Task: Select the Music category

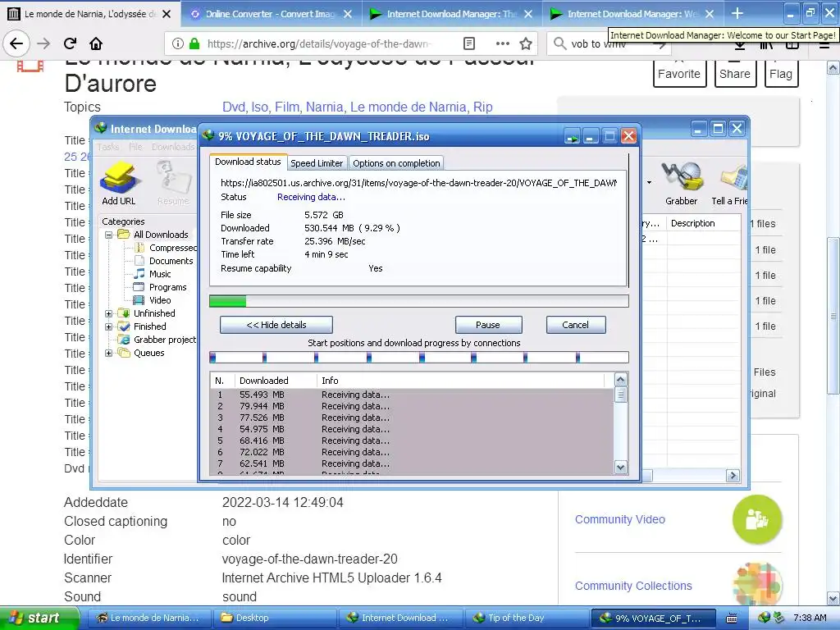Action: [153, 274]
